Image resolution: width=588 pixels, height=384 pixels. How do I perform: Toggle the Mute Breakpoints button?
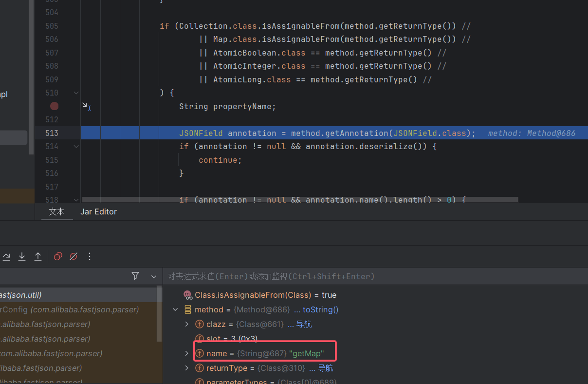(73, 256)
